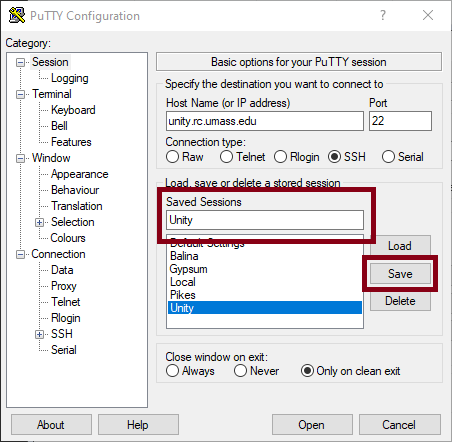Image resolution: width=452 pixels, height=442 pixels.
Task: Open the Proxy category
Action: tap(64, 286)
